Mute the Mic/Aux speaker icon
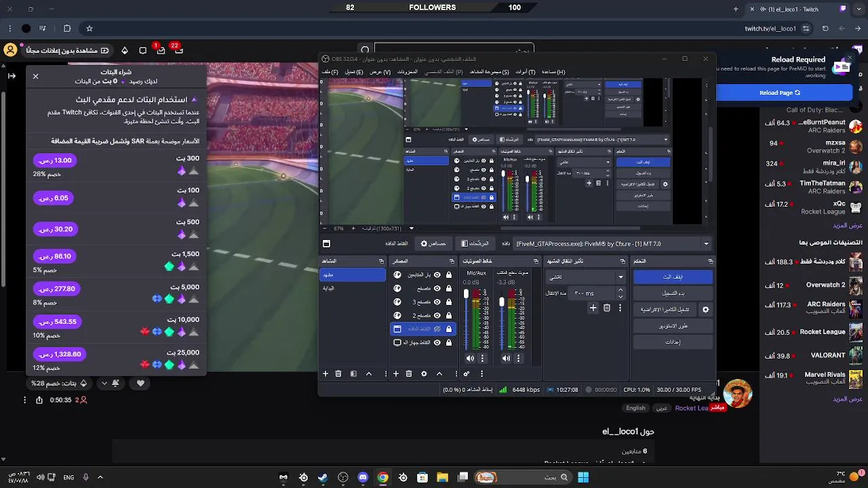 (x=471, y=358)
